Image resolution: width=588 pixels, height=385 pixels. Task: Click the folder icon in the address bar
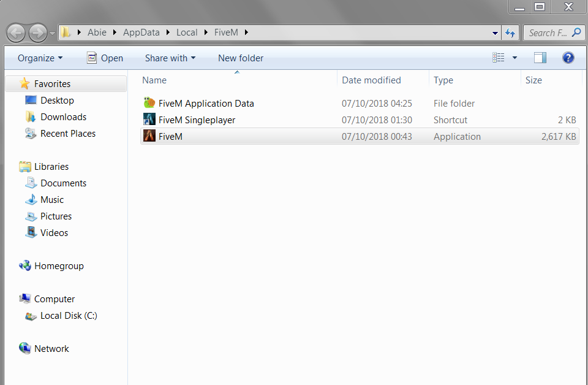(66, 32)
